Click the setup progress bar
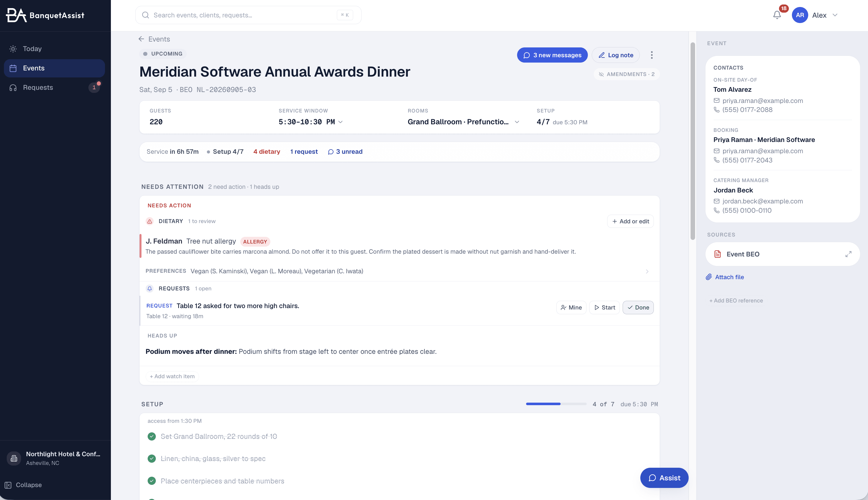Image resolution: width=868 pixels, height=500 pixels. click(x=556, y=404)
